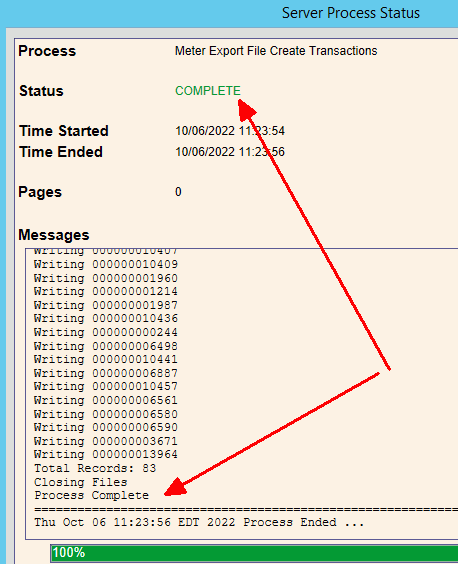Viewport: 458px width, 564px height.
Task: Click Time Ended value 10/06/2022 11:23:56
Action: (x=230, y=152)
